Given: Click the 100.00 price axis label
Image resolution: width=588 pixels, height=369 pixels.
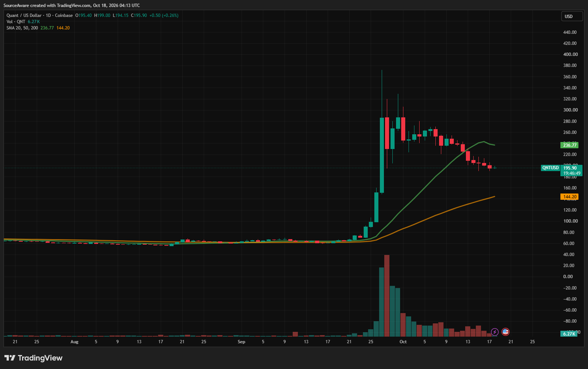Looking at the screenshot, I should 570,221.
